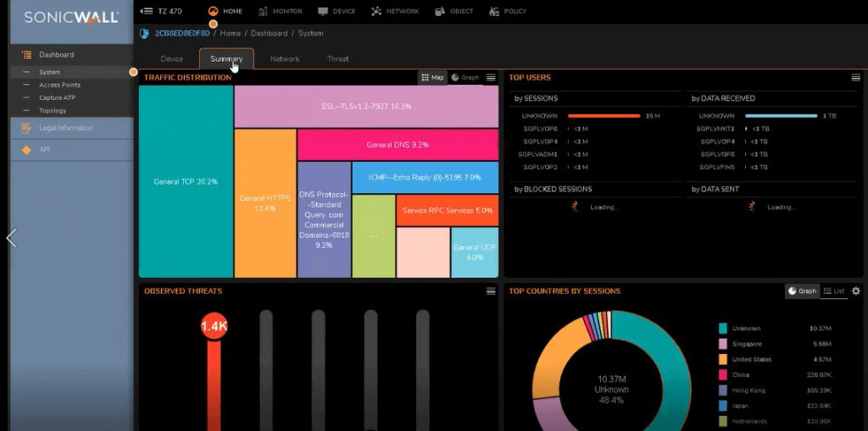The image size is (868, 431).
Task: Click the Japan legend swatch
Action: point(722,406)
